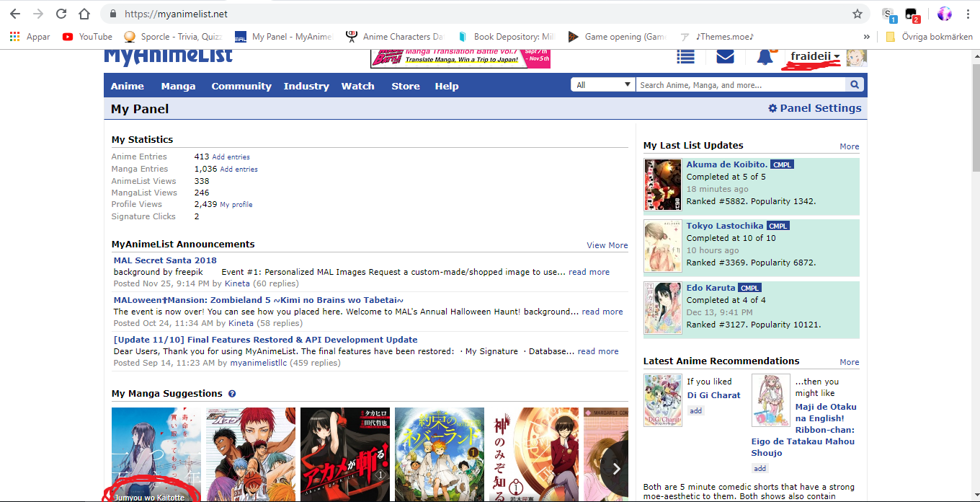
Task: Add Di Gi Charat to list
Action: [x=695, y=411]
